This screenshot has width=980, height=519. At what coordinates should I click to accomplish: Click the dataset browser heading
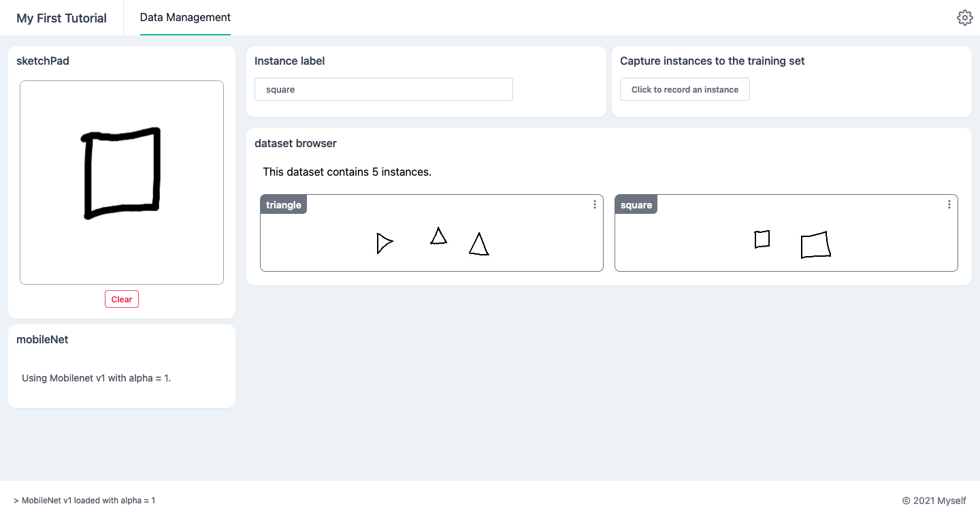coord(295,143)
